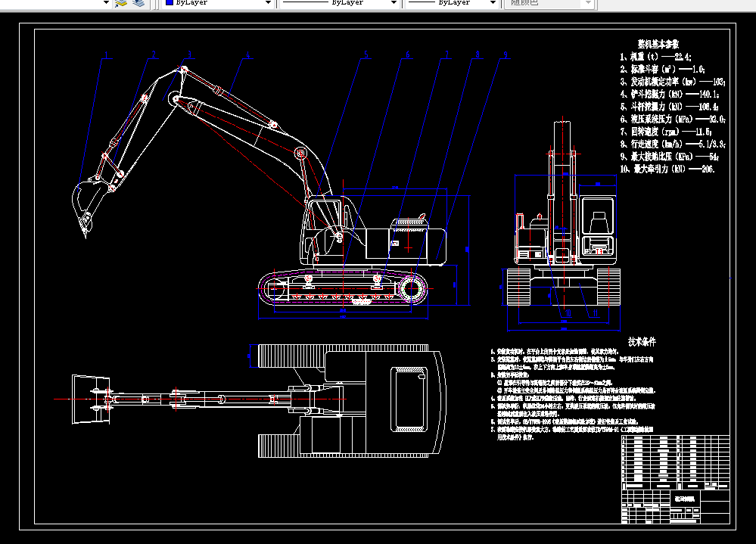Select callout number 5 label
Image resolution: width=756 pixels, height=544 pixels.
[x=366, y=55]
